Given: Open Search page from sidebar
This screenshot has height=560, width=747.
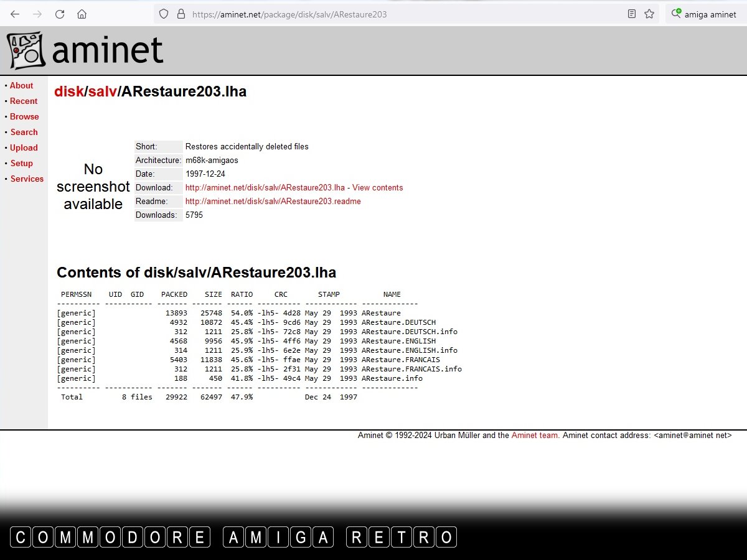Looking at the screenshot, I should tap(24, 133).
